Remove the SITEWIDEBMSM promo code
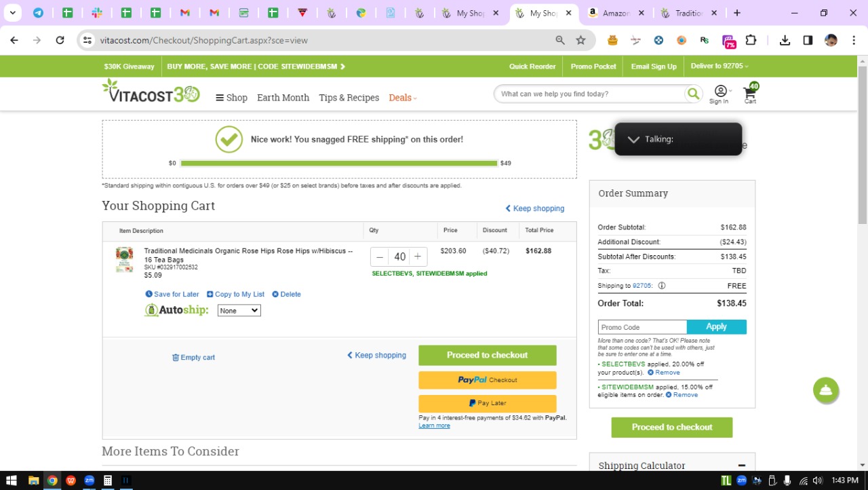The width and height of the screenshot is (868, 490). coord(682,395)
